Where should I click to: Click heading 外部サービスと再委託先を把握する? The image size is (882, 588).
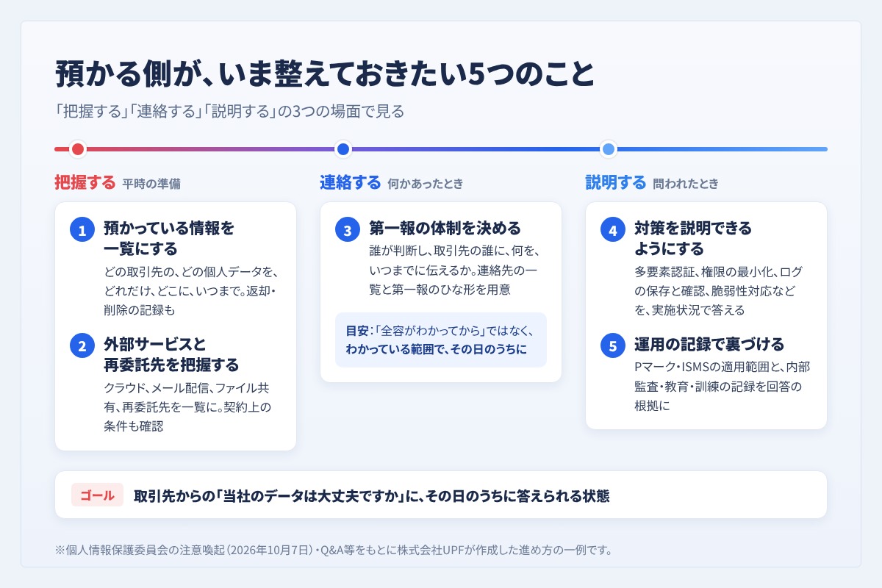click(x=171, y=354)
